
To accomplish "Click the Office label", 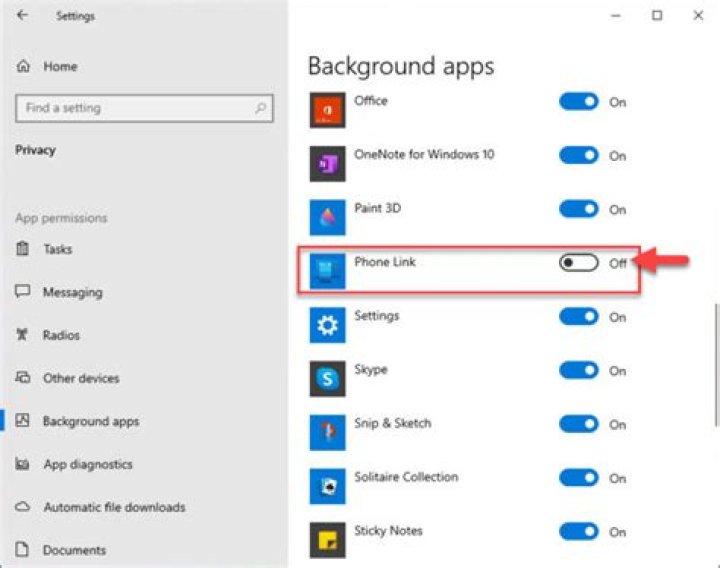I will click(371, 100).
